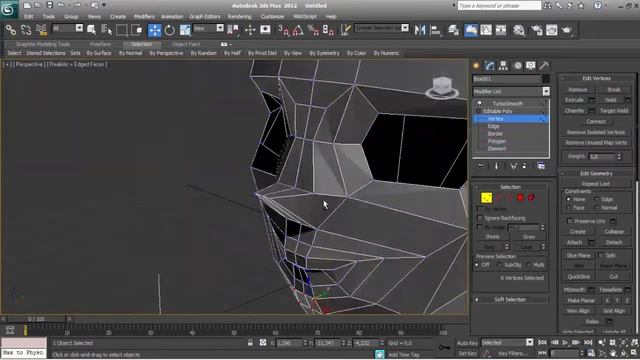
Task: Click the Collapse button
Action: 614,231
